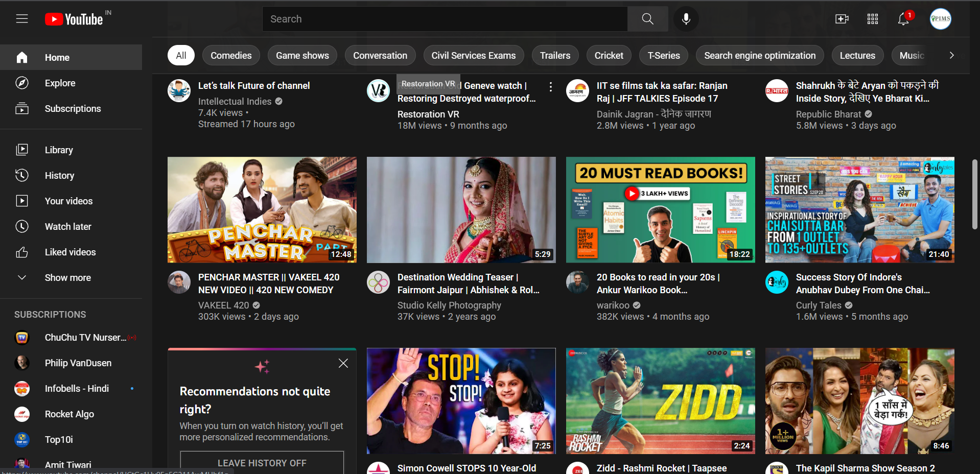Open Liked videos playlist
980x474 pixels.
(x=71, y=252)
